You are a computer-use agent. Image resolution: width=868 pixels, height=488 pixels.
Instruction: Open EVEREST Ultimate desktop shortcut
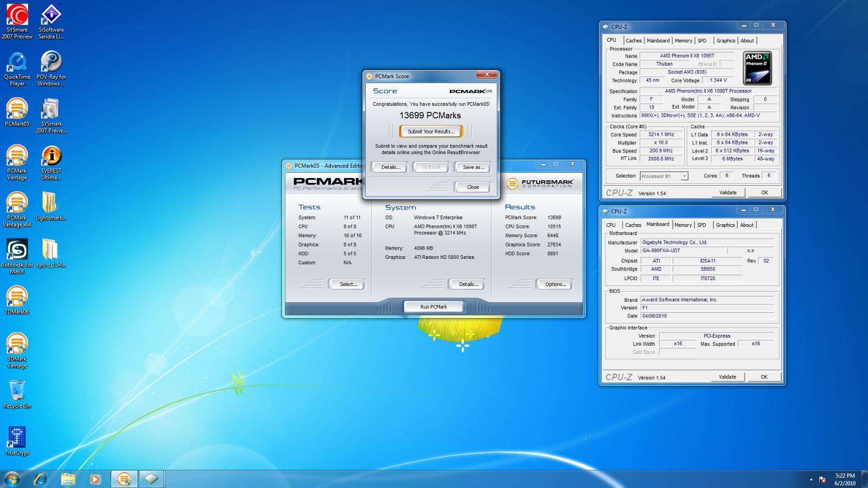(51, 163)
